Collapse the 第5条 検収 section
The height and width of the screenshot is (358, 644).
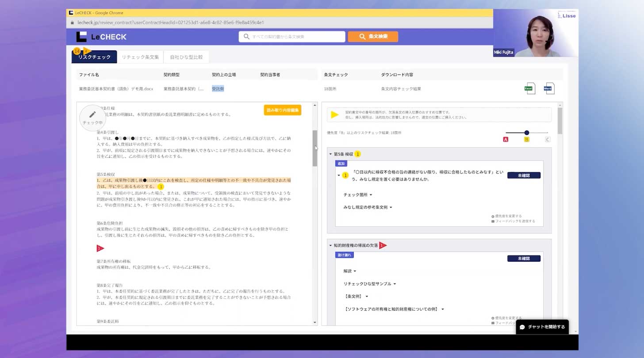point(330,154)
